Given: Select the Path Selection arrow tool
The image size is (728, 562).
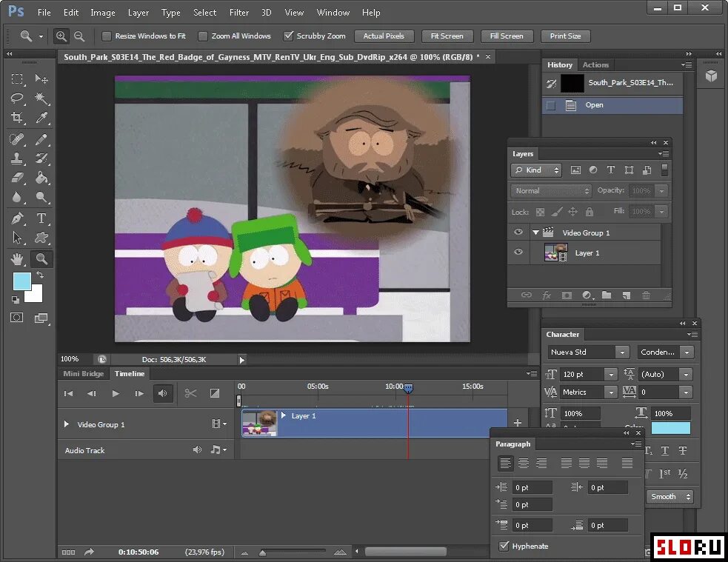Looking at the screenshot, I should (x=17, y=238).
